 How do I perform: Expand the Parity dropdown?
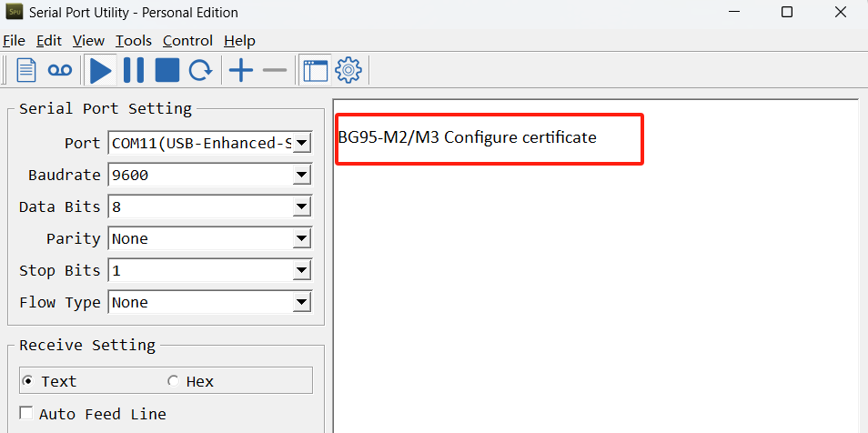pos(301,238)
